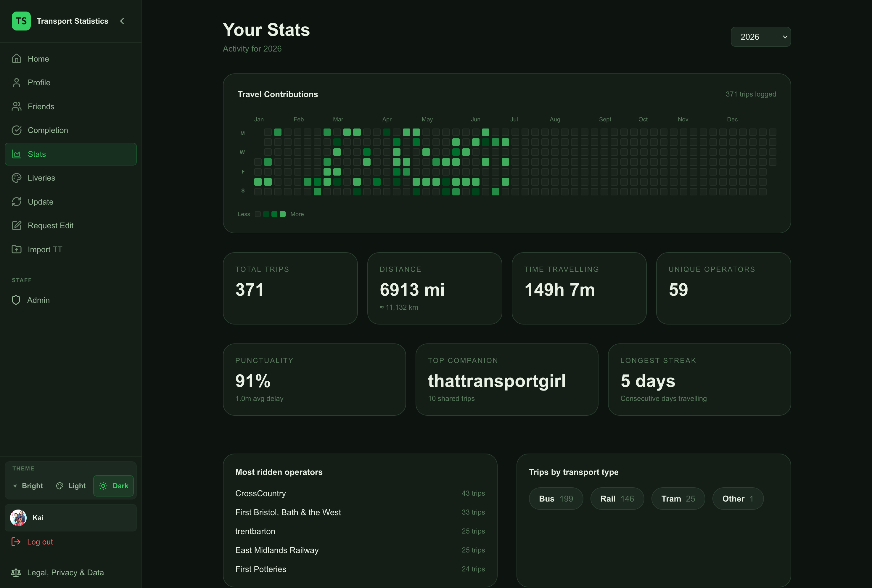Click the Total Trips 371 card

pyautogui.click(x=290, y=288)
